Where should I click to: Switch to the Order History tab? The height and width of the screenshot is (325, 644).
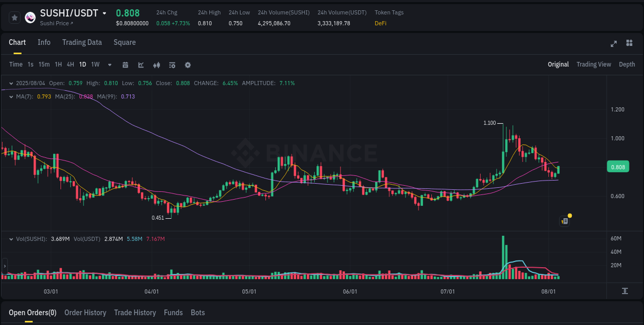click(x=85, y=313)
